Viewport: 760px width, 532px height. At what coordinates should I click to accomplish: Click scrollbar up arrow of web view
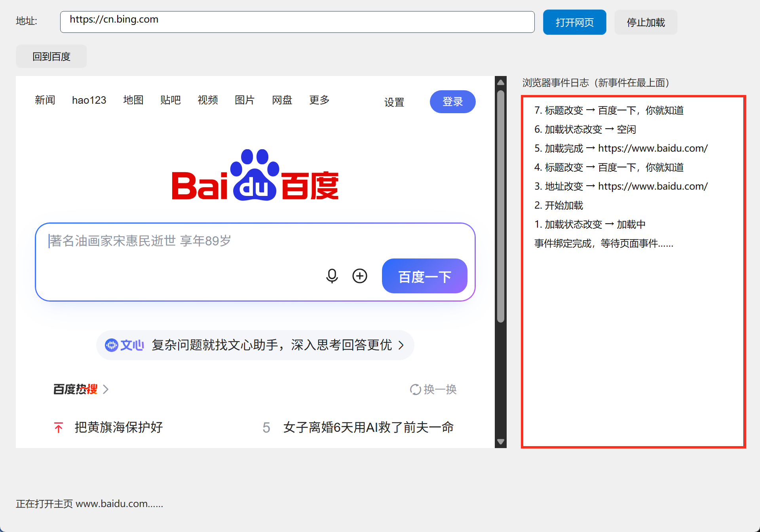(500, 82)
